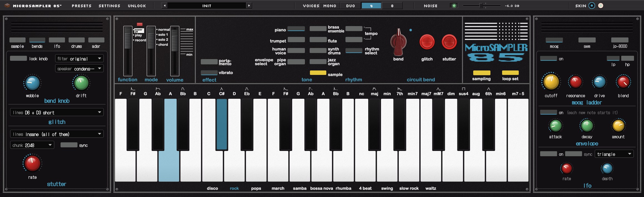Click the noise level slider handle
644x197 pixels.
[x=481, y=6]
